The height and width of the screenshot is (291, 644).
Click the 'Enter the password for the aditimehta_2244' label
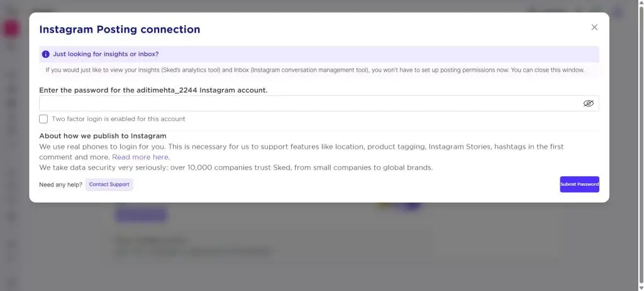(153, 90)
